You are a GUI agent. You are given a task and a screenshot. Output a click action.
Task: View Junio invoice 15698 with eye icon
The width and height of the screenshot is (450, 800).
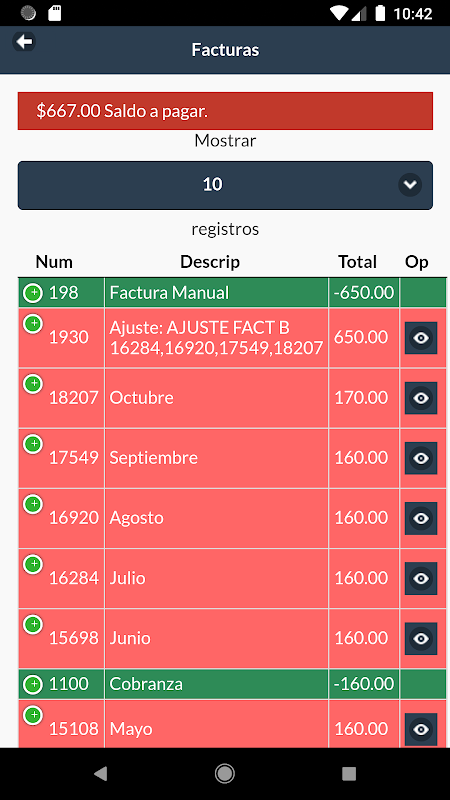[x=421, y=639]
